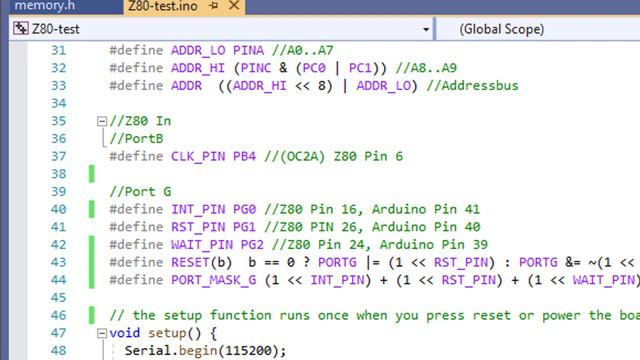Click the //A0..A7 comment
640x360 pixels.
[x=302, y=50]
